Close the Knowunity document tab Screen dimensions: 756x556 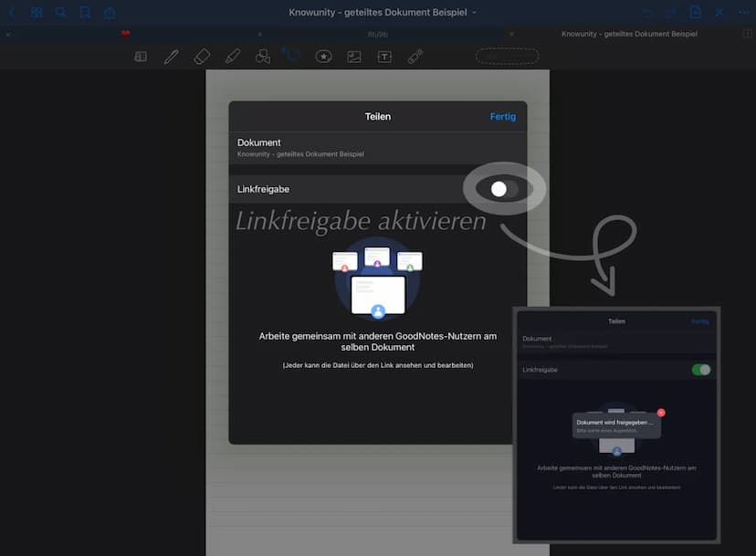pos(511,35)
